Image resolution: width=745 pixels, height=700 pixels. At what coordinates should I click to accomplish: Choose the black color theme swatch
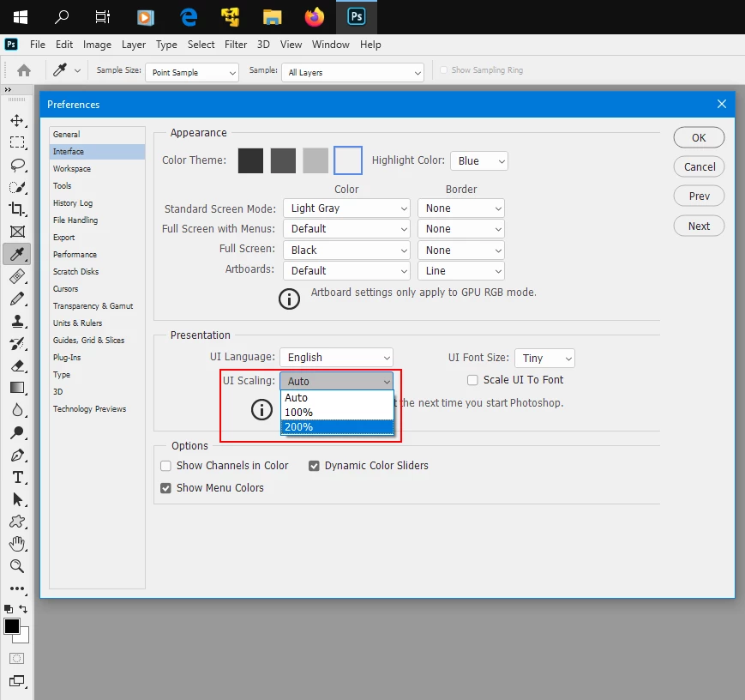tap(251, 160)
